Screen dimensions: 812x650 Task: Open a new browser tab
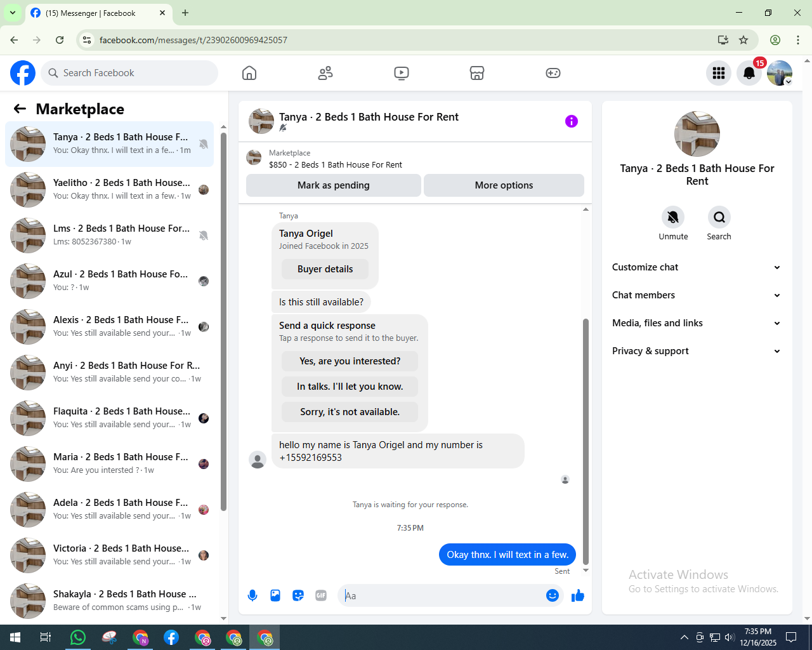point(185,13)
